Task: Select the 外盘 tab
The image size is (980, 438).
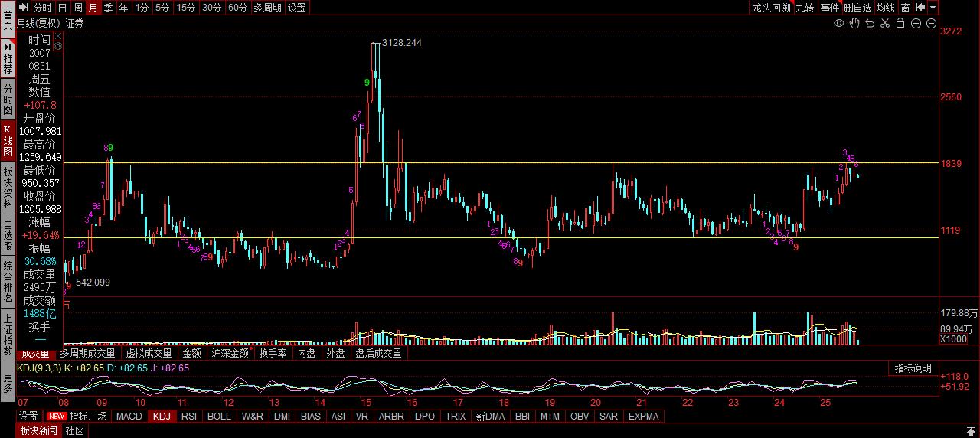Action: click(x=335, y=354)
